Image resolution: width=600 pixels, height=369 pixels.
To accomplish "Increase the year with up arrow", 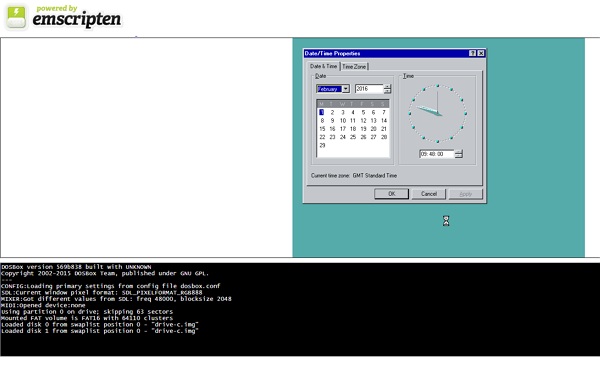I will click(x=387, y=87).
